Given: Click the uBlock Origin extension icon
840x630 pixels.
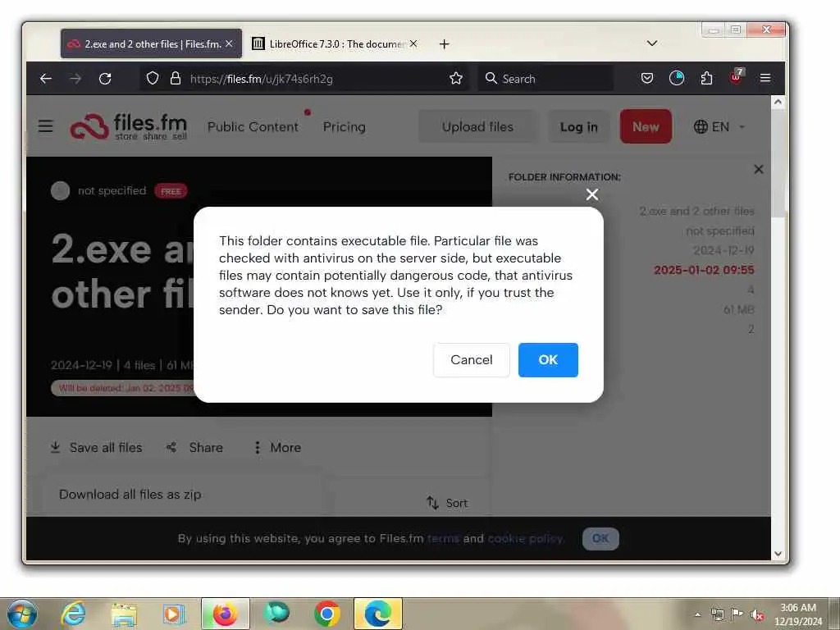Looking at the screenshot, I should [737, 78].
